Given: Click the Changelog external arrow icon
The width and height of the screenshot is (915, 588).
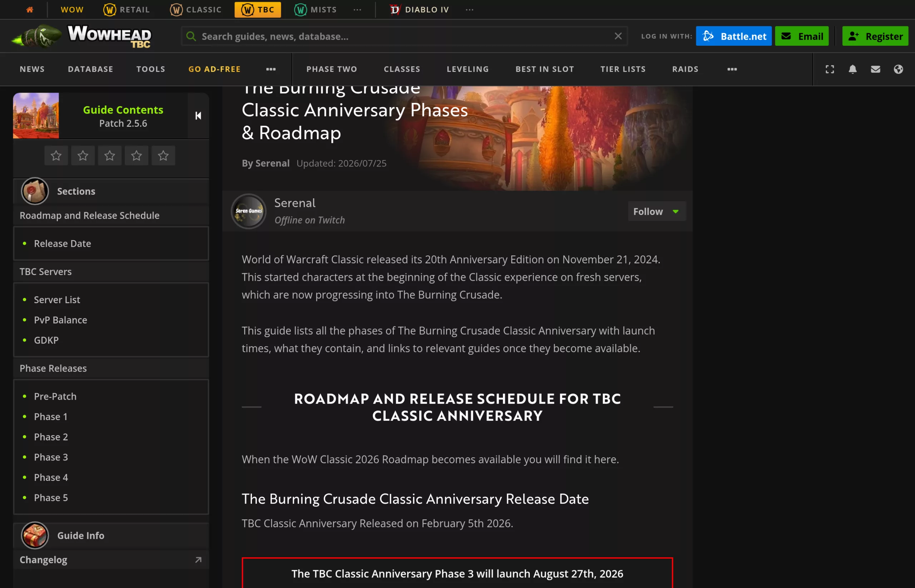Looking at the screenshot, I should 198,560.
